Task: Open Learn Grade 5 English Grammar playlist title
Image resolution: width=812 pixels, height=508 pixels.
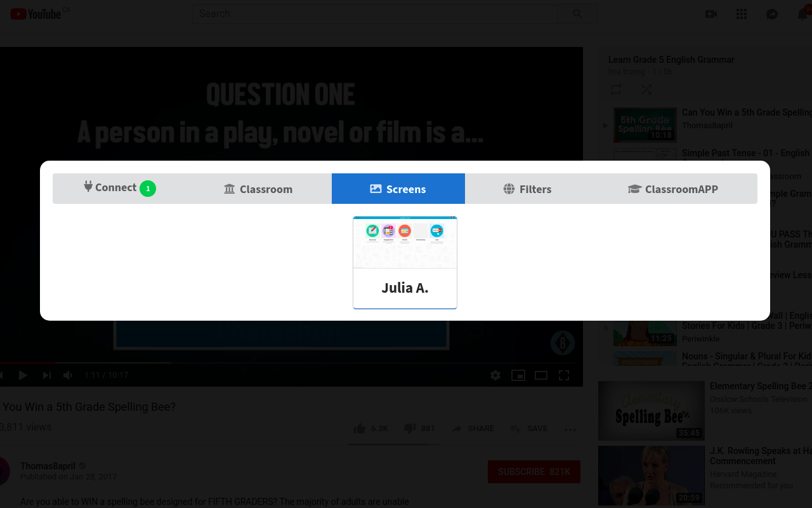Action: pos(671,60)
